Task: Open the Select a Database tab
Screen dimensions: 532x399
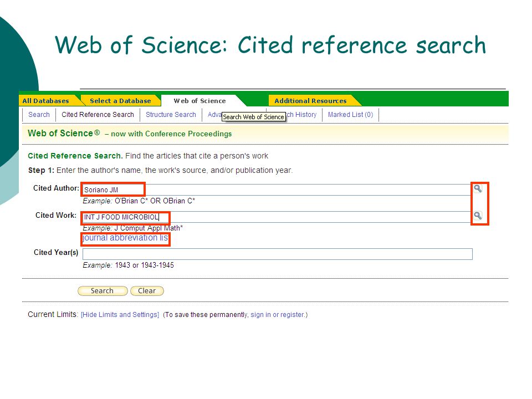Action: tap(120, 101)
